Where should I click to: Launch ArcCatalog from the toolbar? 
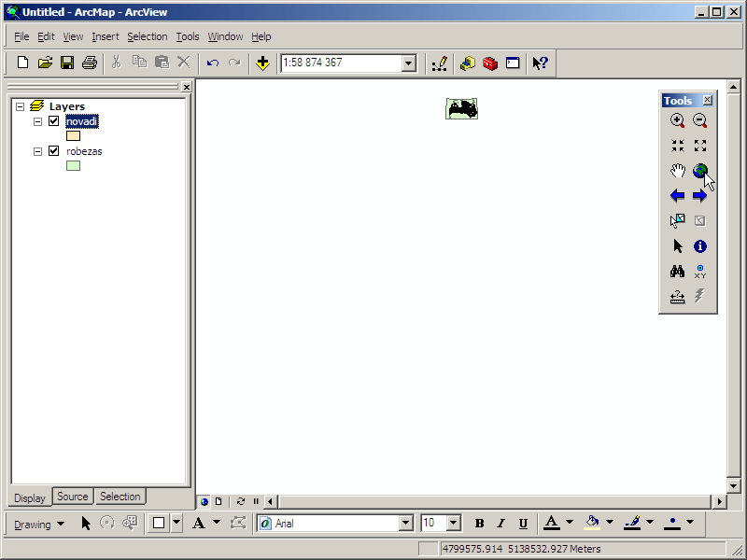(x=468, y=63)
